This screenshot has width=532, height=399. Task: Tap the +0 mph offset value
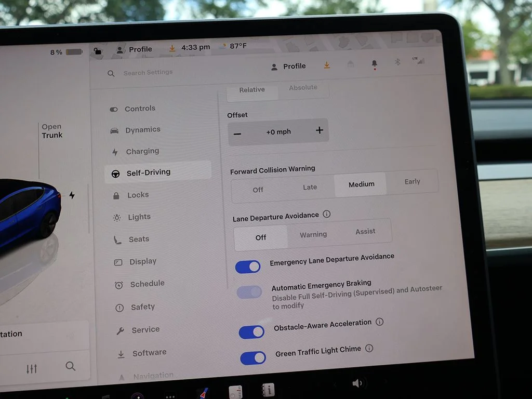(x=278, y=132)
